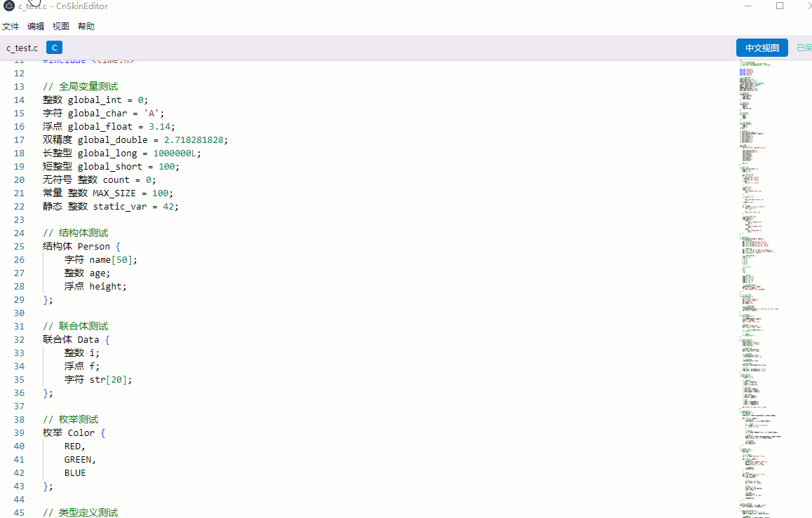This screenshot has height=518, width=812.
Task: Click the 全局变量测试 comment line
Action: tap(80, 86)
